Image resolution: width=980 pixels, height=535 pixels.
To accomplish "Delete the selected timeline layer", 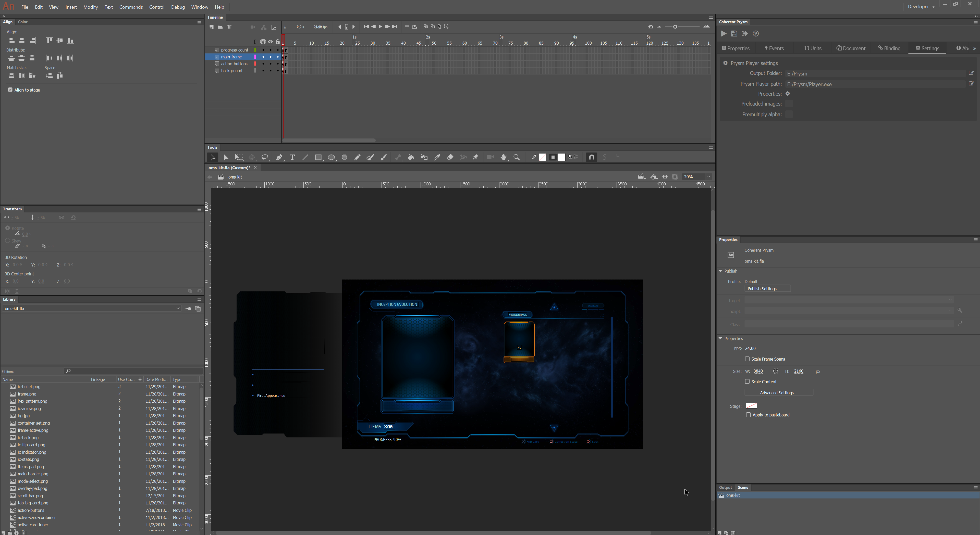I will click(x=229, y=27).
